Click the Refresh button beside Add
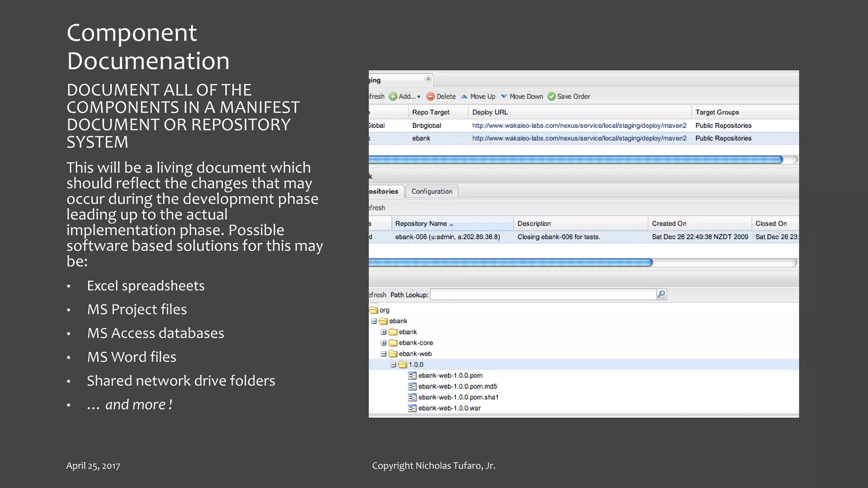868x488 pixels. tap(377, 97)
